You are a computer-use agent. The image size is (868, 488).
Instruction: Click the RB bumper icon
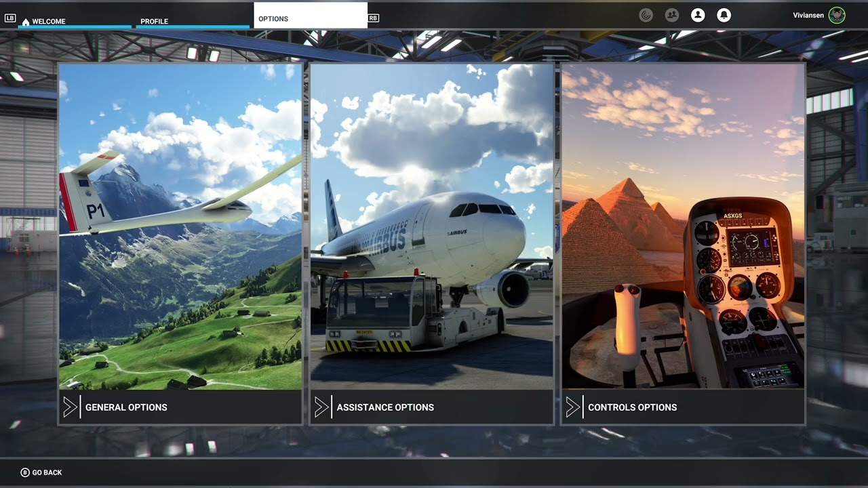coord(373,18)
